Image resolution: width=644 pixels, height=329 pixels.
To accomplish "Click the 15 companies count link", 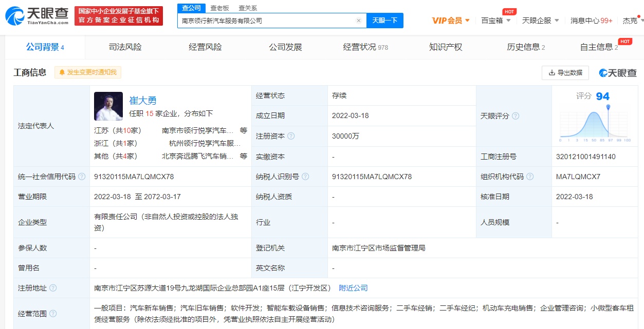I will (x=150, y=113).
